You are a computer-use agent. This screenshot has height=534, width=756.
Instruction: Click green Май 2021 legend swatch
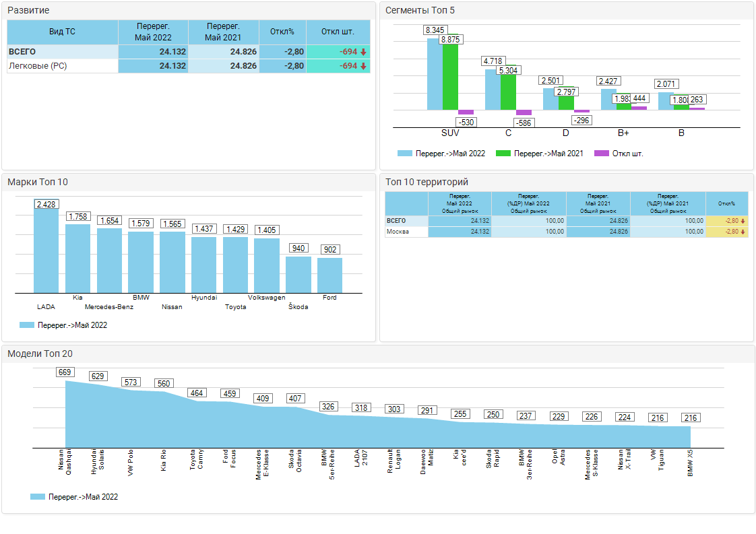point(503,154)
